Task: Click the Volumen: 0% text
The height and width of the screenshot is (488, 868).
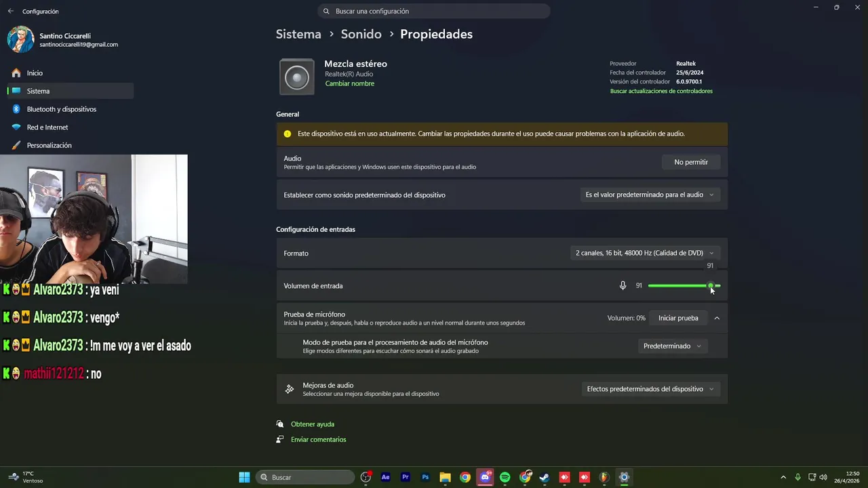Action: [626, 318]
